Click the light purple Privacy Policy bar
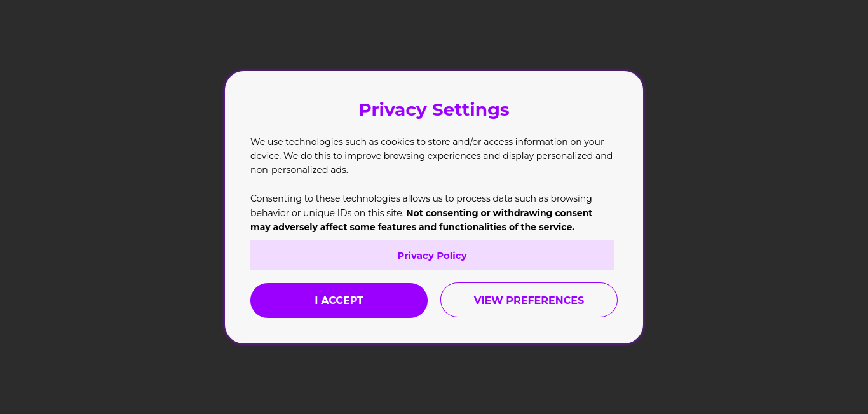 click(432, 256)
